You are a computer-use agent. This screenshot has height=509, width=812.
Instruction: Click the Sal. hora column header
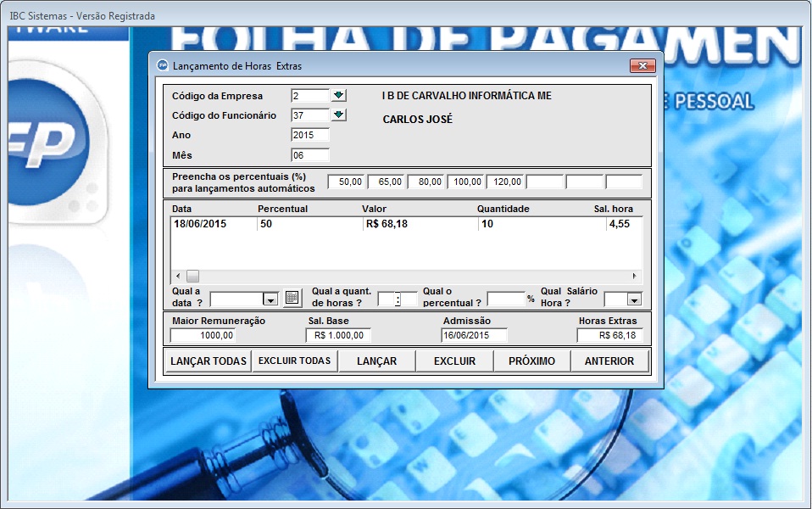click(613, 209)
